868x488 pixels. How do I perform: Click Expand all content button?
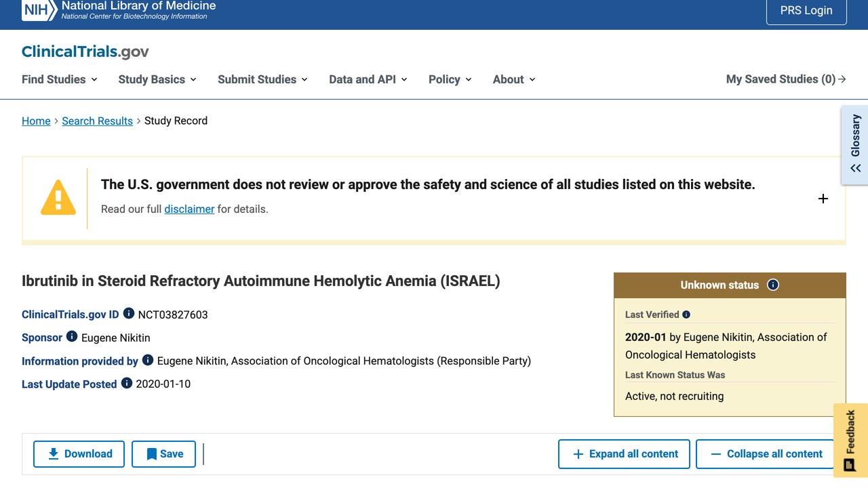(x=624, y=454)
